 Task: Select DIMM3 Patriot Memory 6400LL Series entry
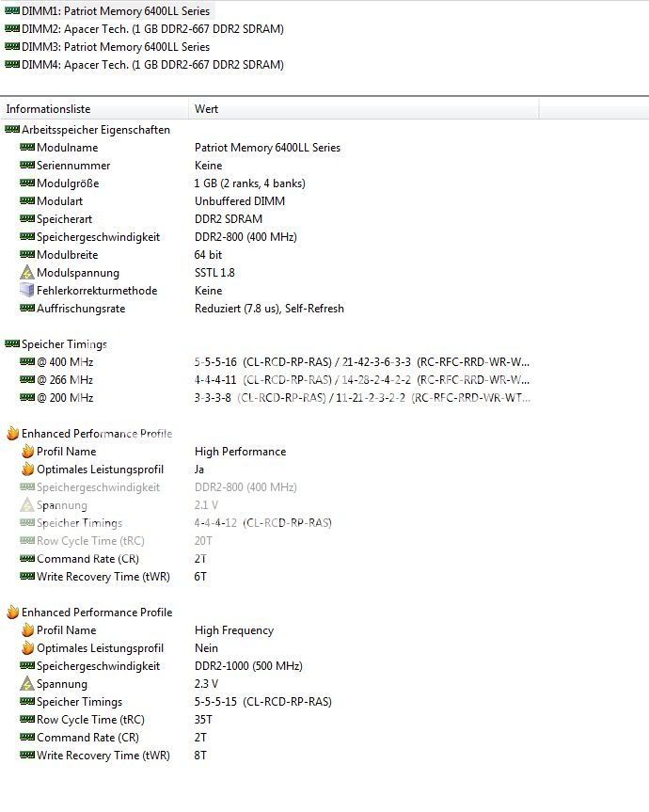[116, 47]
